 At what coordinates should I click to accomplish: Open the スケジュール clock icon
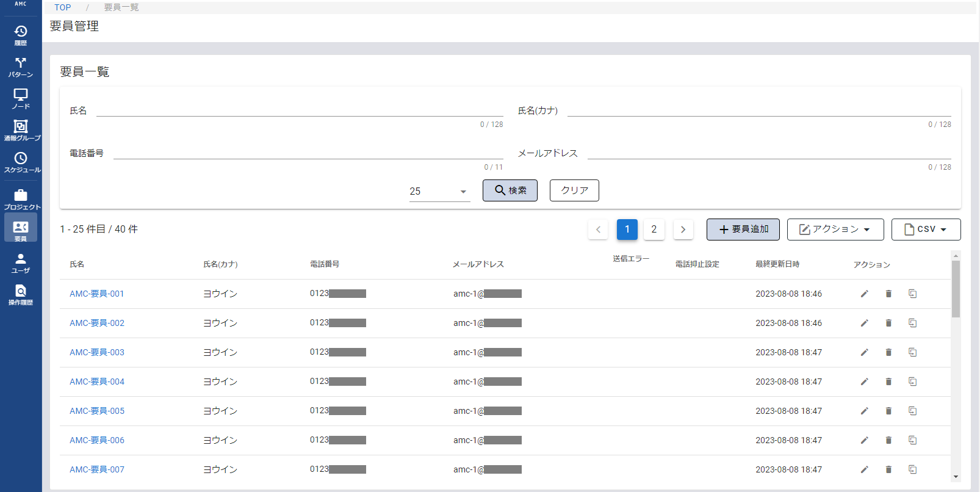coord(21,162)
